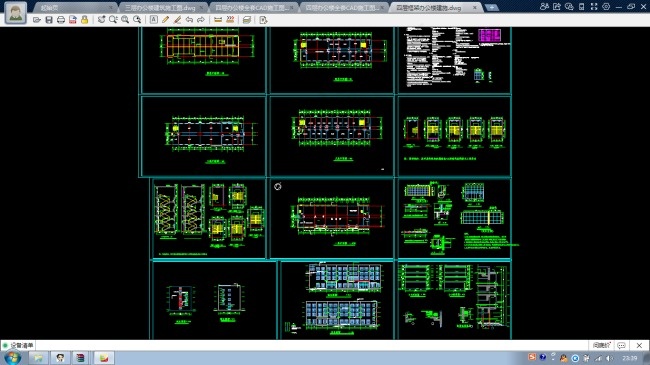Save the drawing using the floppy disk icon
Screen dimensions: 650x365
(x=49, y=20)
